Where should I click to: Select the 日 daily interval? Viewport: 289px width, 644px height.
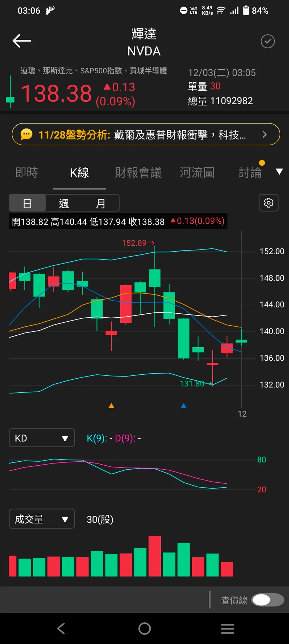(27, 203)
